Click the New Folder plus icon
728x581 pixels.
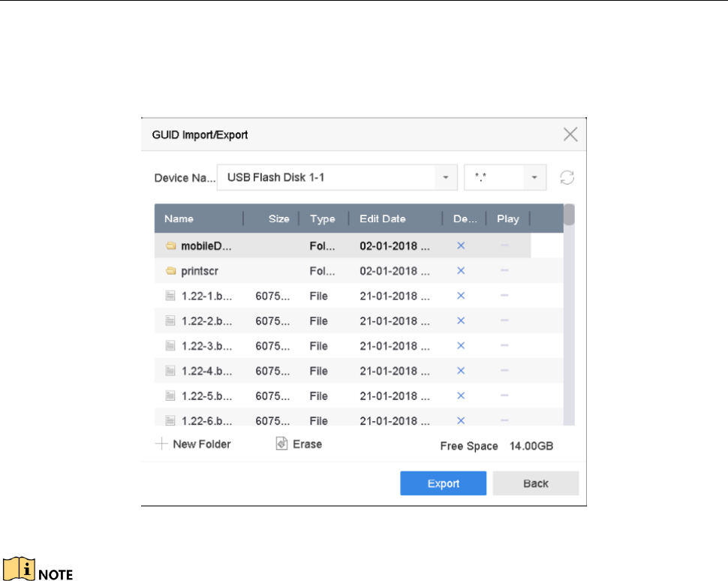(161, 444)
